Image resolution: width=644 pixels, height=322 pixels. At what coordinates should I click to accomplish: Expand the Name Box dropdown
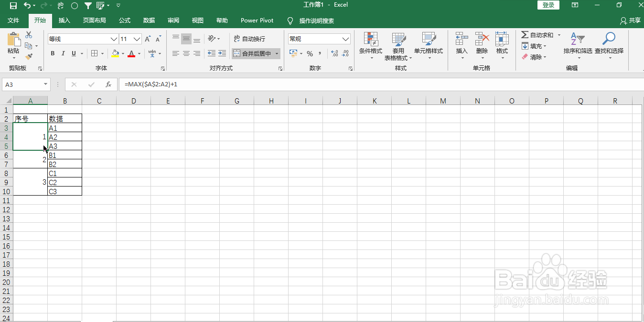point(46,84)
